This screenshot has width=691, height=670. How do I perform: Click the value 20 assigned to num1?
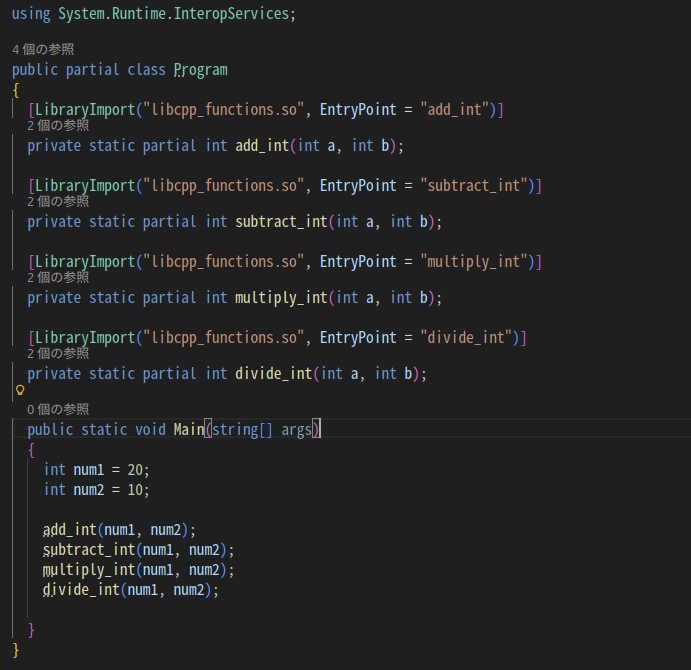(x=135, y=470)
